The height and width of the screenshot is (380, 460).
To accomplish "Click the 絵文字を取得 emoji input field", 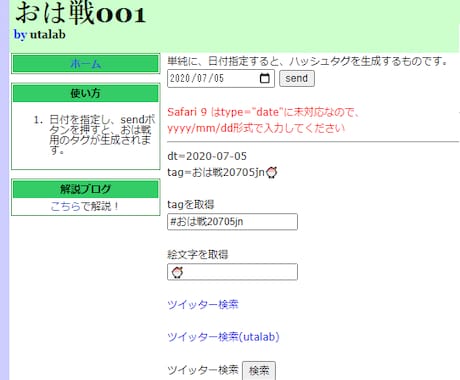I will (x=232, y=272).
